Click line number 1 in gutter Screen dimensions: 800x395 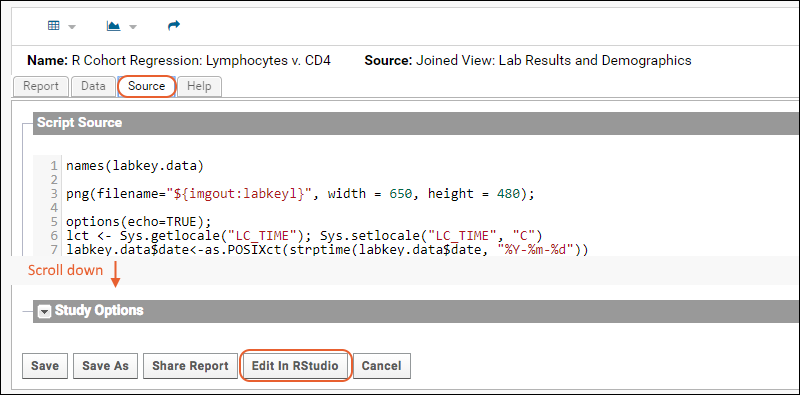53,166
